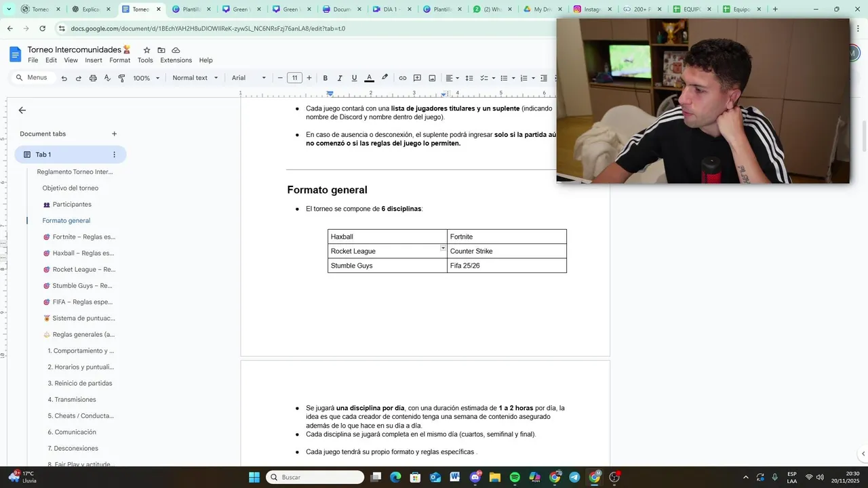
Task: Add a new document tab
Action: (x=114, y=134)
